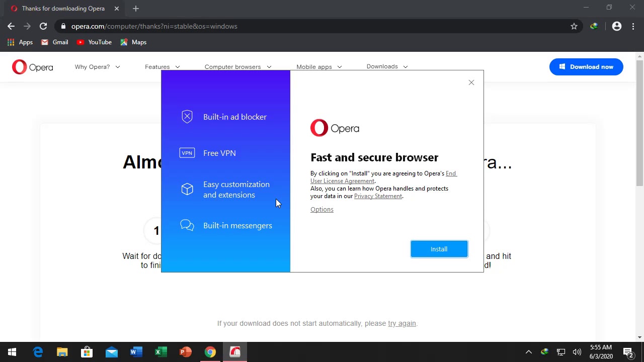This screenshot has width=644, height=362.
Task: Switch to Opera installer in taskbar
Action: (235, 352)
